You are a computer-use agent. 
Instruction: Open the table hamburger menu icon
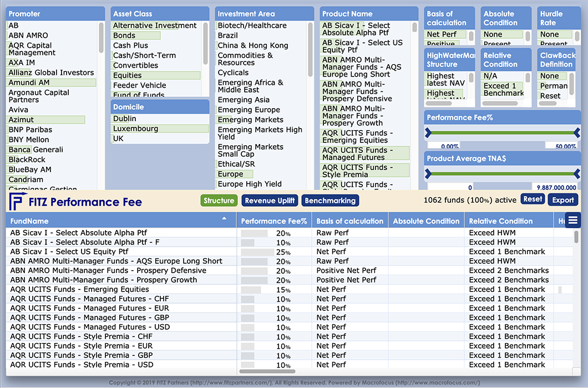pyautogui.click(x=572, y=221)
